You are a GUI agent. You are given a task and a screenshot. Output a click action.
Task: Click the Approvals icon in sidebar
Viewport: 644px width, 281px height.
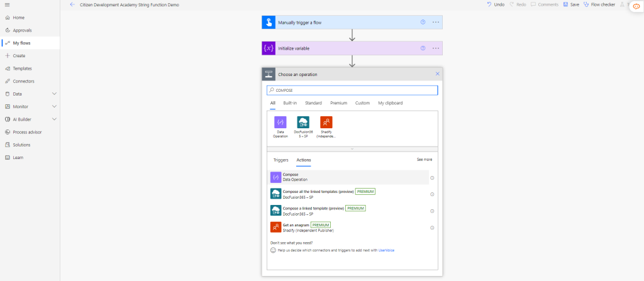pyautogui.click(x=8, y=30)
